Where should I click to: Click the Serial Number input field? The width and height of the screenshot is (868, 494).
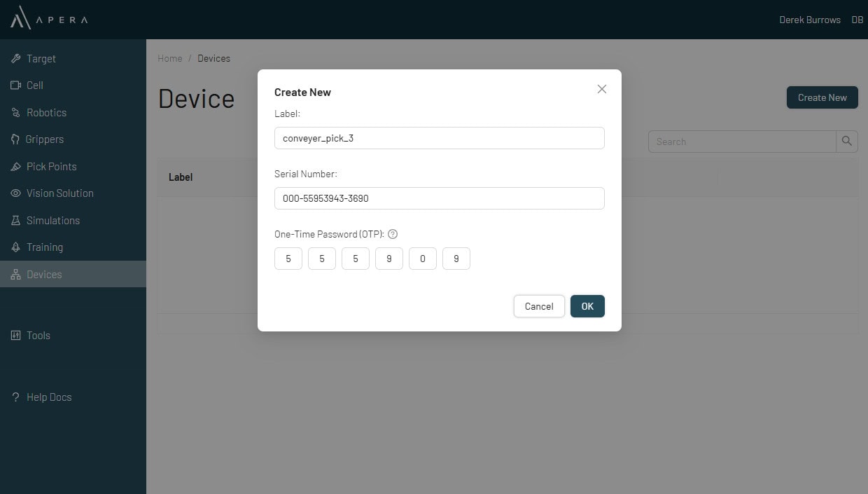click(439, 198)
